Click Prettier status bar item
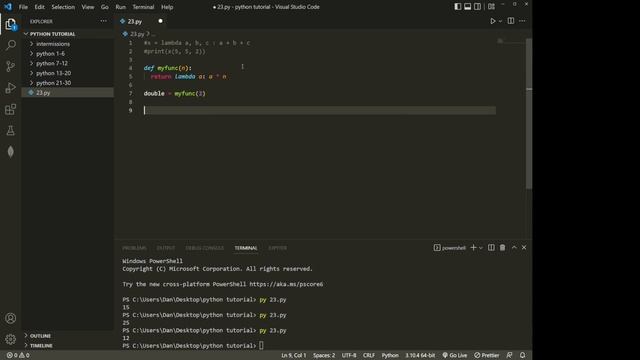Viewport: 640px width, 360px height. point(487,355)
